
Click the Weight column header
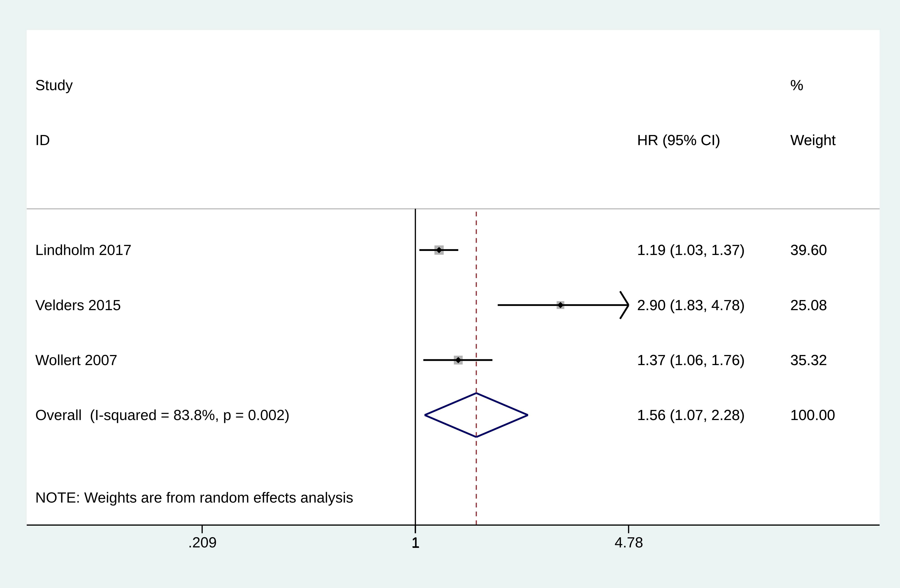pyautogui.click(x=813, y=140)
